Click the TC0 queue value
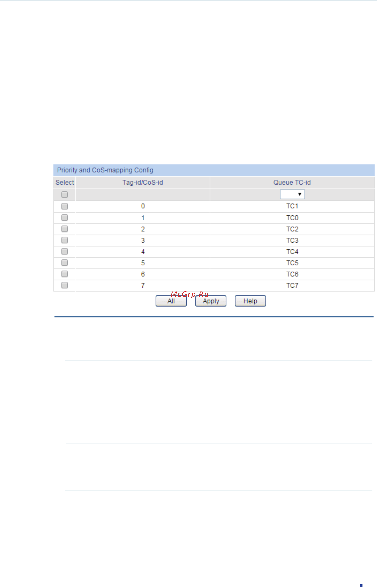Screen dimensions: 377x588 click(x=292, y=218)
